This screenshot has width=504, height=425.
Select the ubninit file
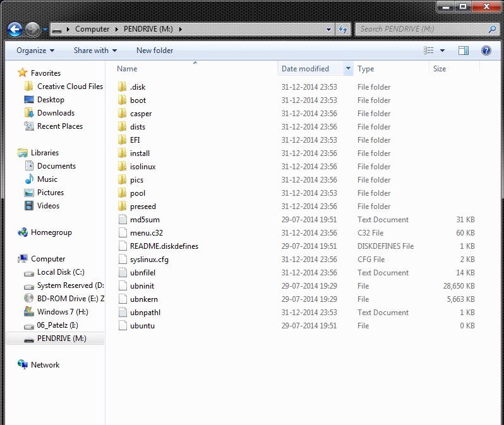142,286
